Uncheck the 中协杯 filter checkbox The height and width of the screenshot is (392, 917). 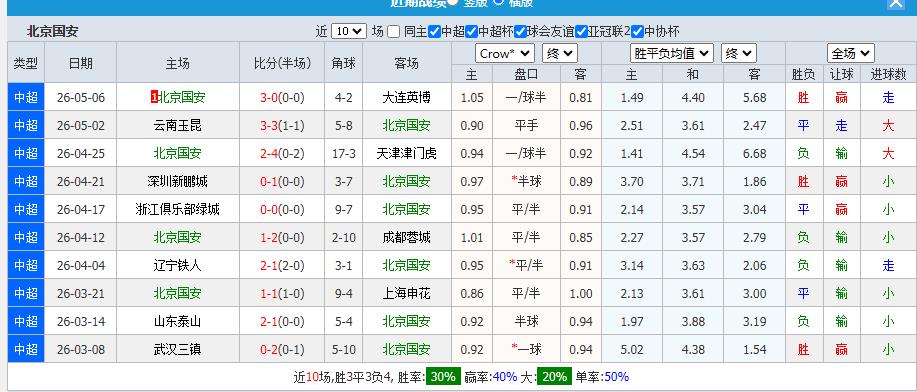point(637,32)
